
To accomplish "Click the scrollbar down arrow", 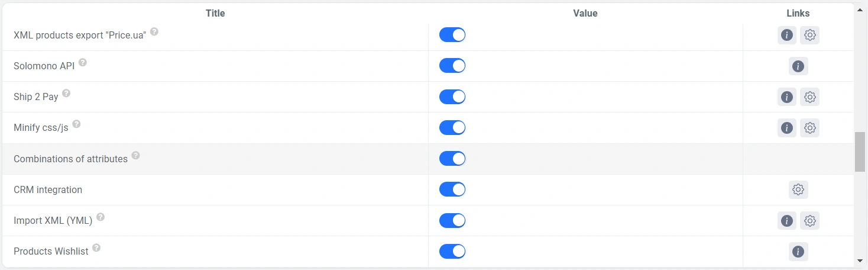I will tap(860, 260).
